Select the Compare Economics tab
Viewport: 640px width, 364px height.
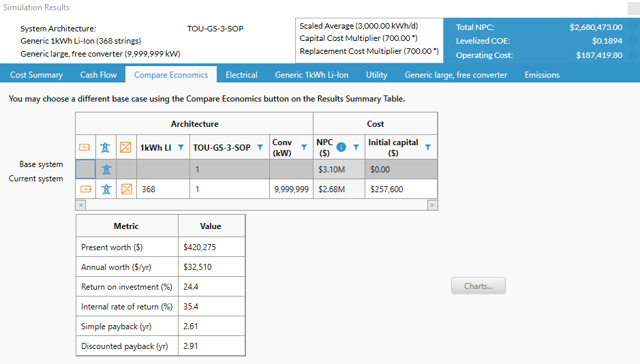tap(171, 75)
